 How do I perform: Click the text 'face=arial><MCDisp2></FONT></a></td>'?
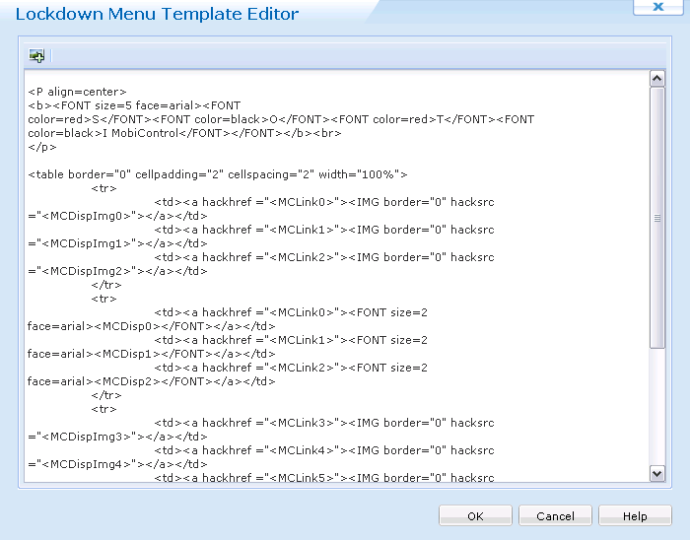(151, 381)
